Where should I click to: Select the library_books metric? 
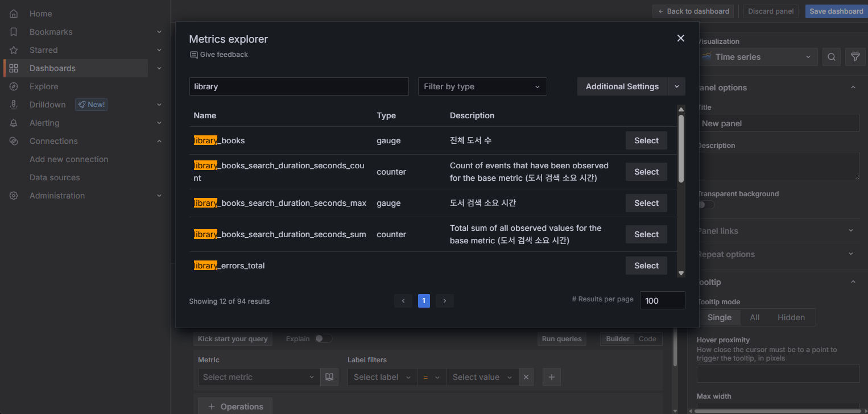pos(646,140)
